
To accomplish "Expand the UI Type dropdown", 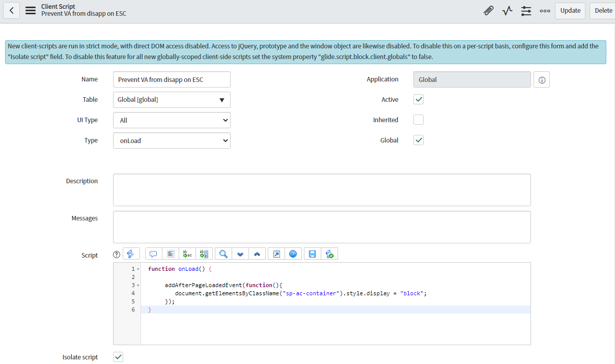I will (172, 120).
